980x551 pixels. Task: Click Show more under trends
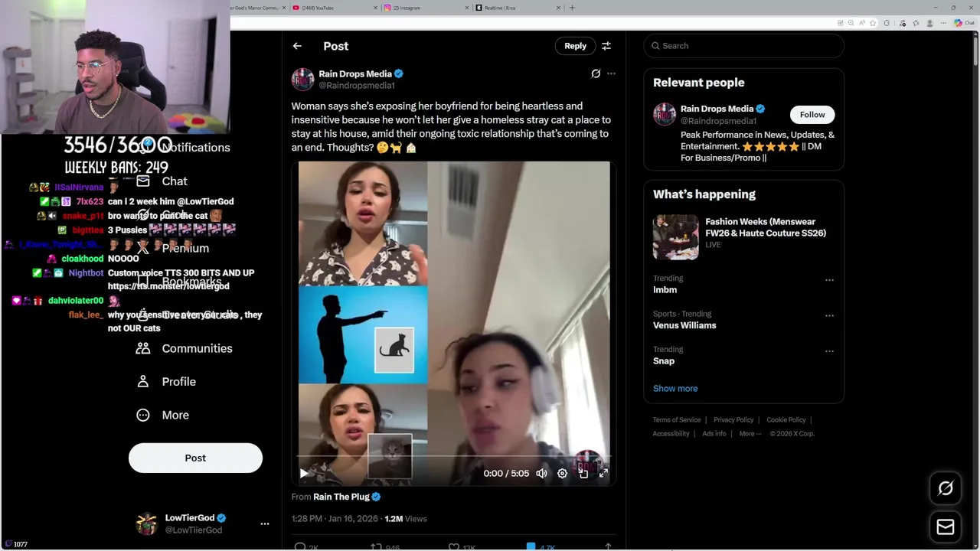pos(675,389)
